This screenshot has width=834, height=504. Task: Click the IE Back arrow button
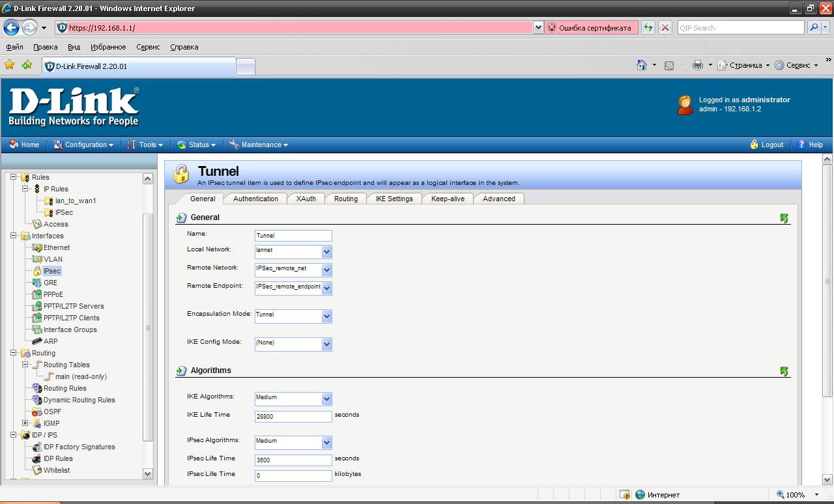coord(11,28)
